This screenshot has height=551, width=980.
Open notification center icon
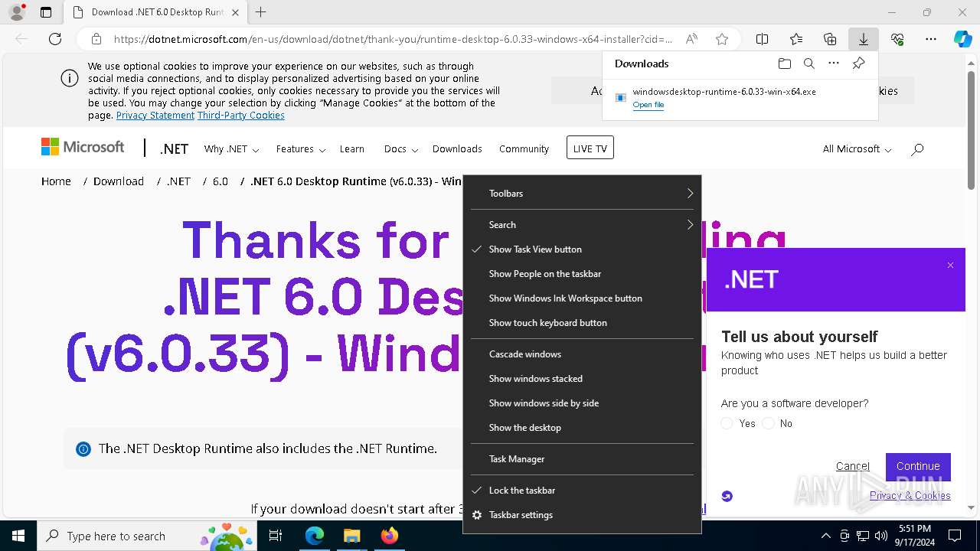pyautogui.click(x=955, y=536)
